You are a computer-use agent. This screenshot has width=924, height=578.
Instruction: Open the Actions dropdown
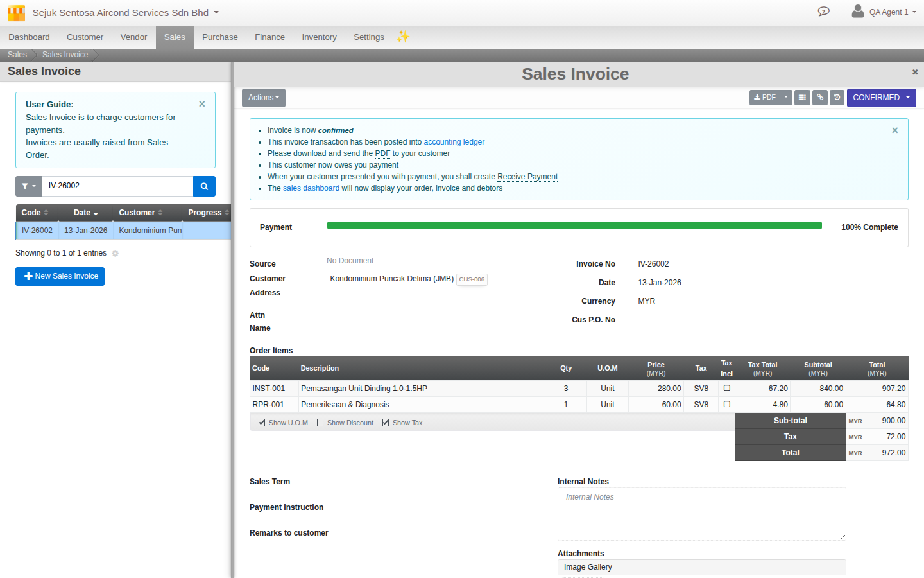(x=264, y=98)
